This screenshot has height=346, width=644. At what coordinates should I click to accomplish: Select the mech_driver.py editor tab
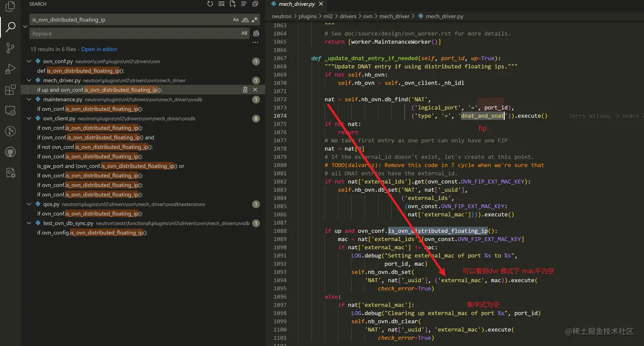pyautogui.click(x=297, y=4)
